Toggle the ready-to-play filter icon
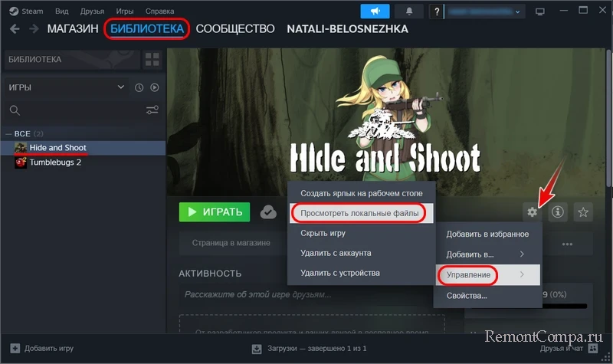Screen dimensions: 613x364 point(154,88)
